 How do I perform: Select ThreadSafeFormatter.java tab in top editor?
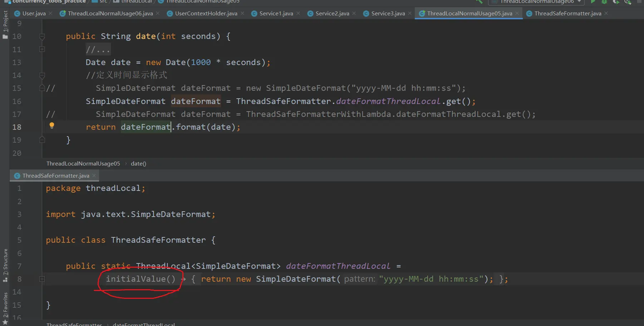point(567,13)
